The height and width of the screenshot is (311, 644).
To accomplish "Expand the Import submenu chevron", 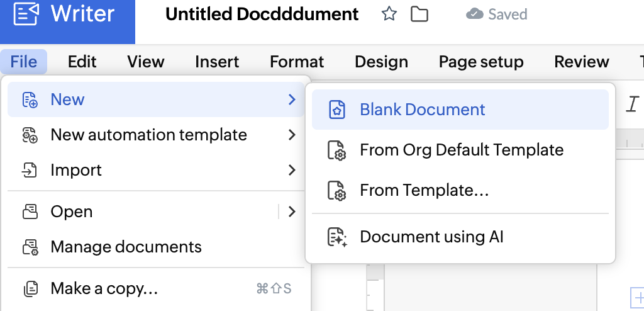I will coord(291,170).
